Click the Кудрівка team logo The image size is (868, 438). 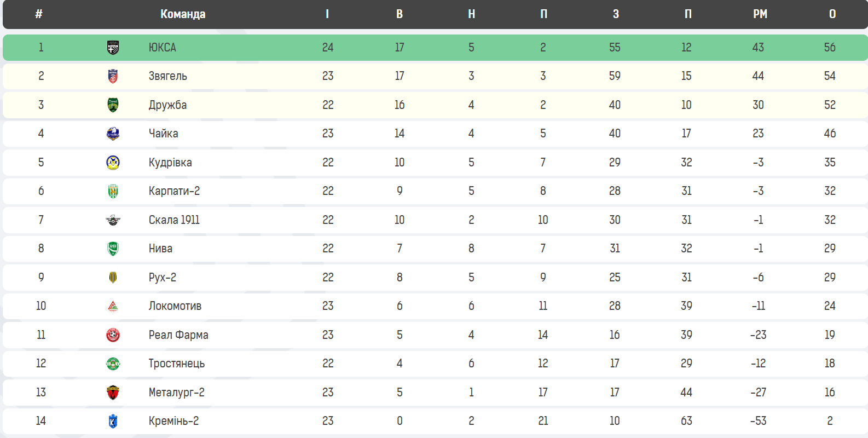point(113,163)
